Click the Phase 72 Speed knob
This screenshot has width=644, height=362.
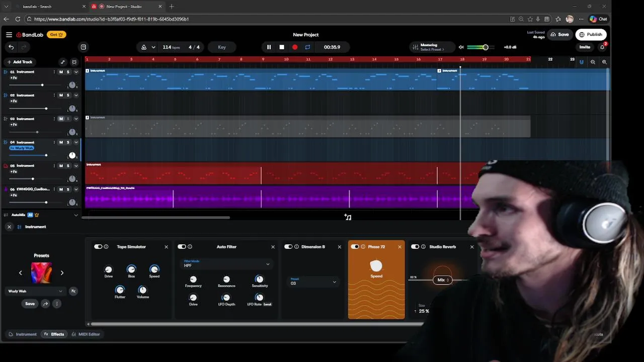coord(376,265)
